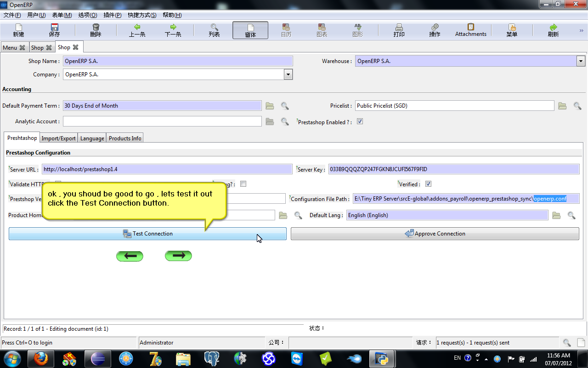Click search icon beside Default Payment Term

(285, 106)
